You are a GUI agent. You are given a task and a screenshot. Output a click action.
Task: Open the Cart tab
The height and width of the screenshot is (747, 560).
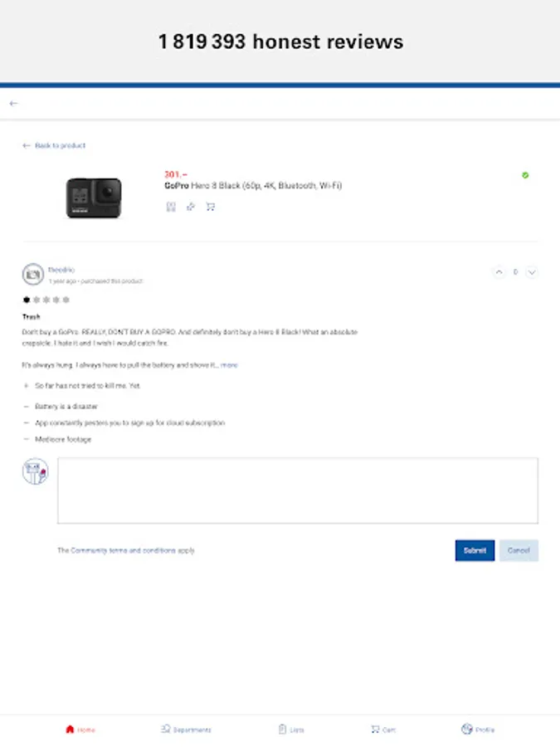pos(383,730)
